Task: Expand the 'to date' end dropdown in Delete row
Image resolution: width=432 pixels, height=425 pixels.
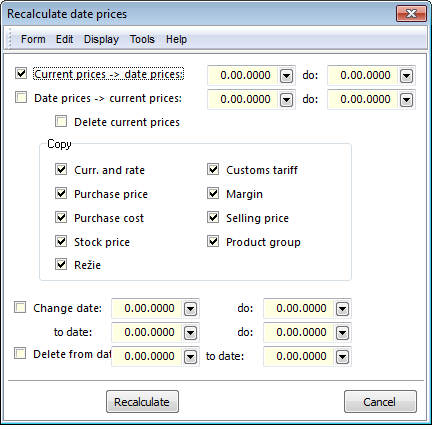Action: tap(342, 357)
